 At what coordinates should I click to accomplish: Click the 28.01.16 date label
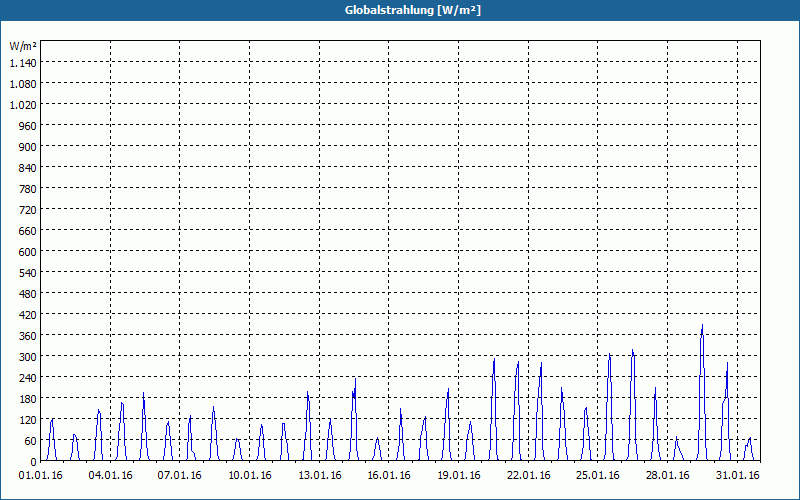click(x=667, y=476)
